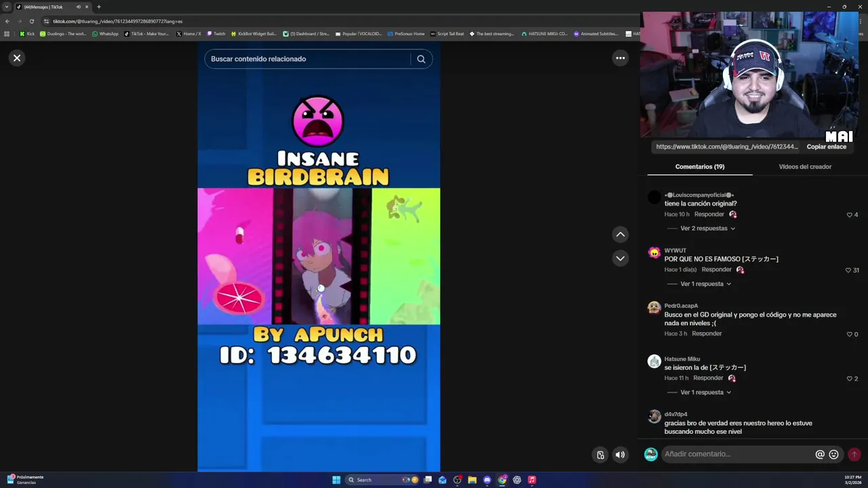Open the Twitch bookmark
Image resolution: width=868 pixels, height=488 pixels.
click(x=216, y=33)
